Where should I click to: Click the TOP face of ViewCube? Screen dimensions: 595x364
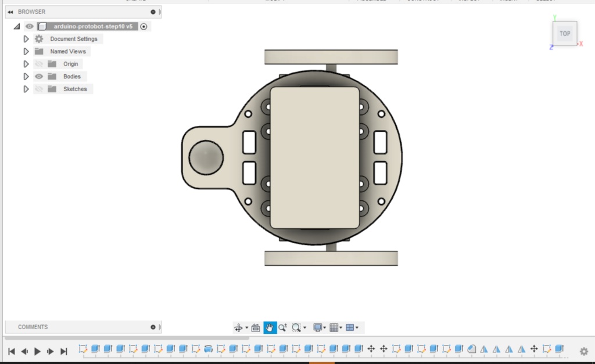click(565, 33)
